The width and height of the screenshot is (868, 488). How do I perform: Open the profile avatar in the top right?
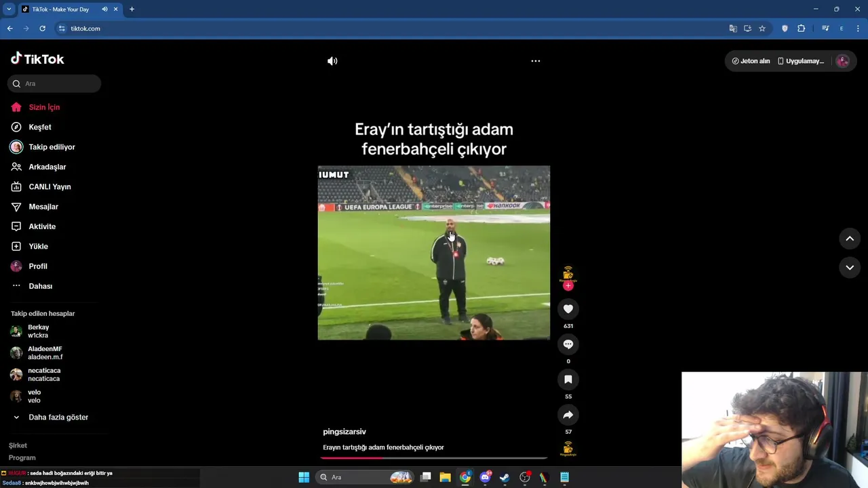pos(843,61)
